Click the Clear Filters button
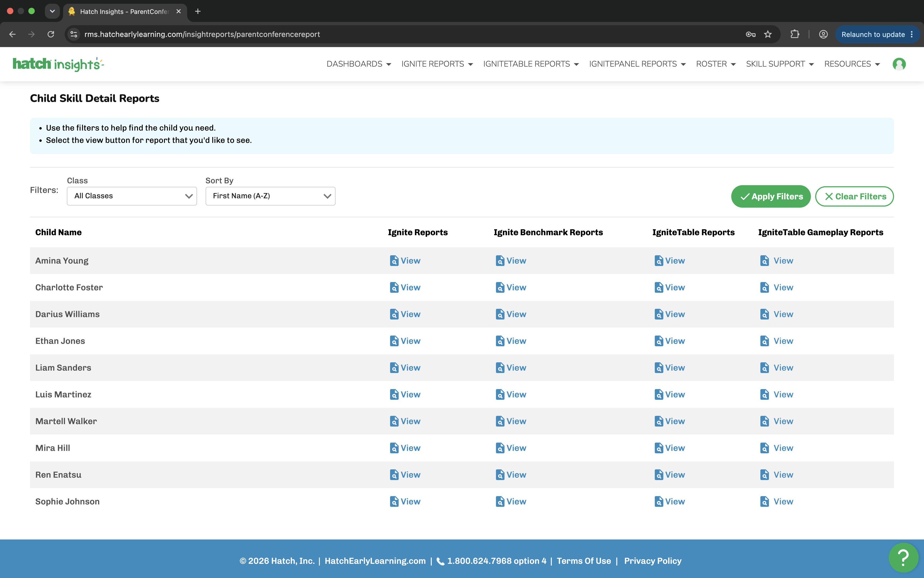Screen dimensions: 924x578 point(854,196)
